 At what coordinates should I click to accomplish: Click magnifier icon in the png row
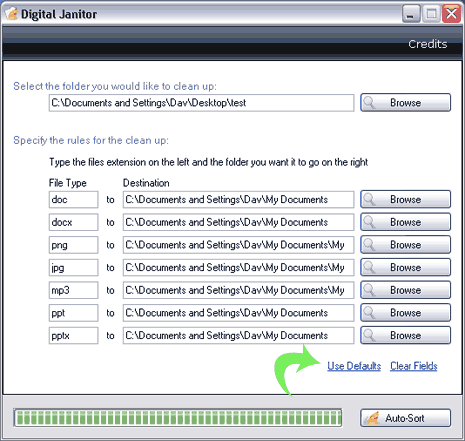point(369,244)
